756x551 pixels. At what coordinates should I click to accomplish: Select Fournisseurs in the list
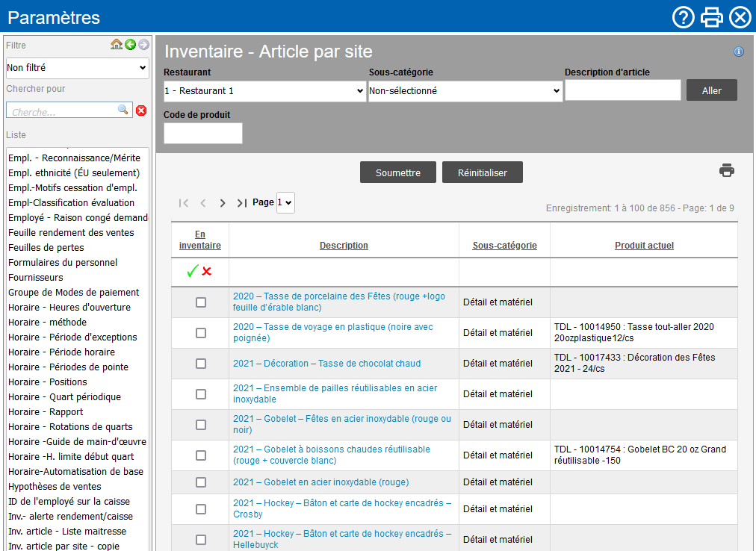36,277
